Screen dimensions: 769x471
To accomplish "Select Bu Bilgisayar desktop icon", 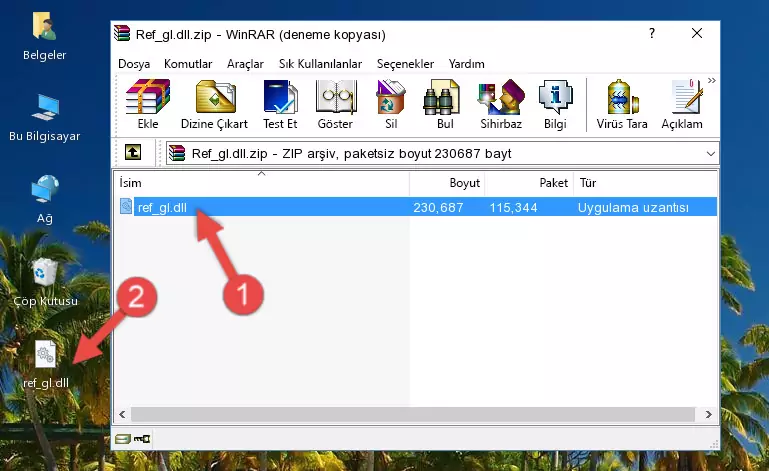I will [45, 118].
